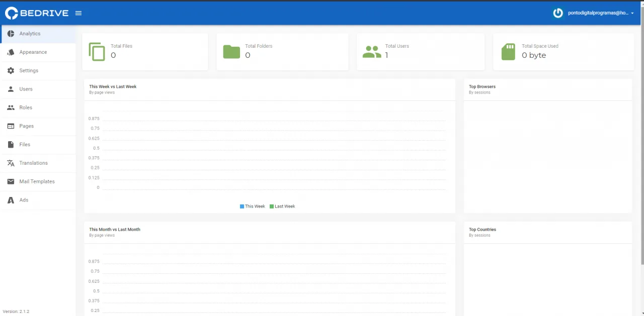Screen dimensions: 644x316
Task: Open the Translations sidebar link
Action: pyautogui.click(x=38, y=163)
